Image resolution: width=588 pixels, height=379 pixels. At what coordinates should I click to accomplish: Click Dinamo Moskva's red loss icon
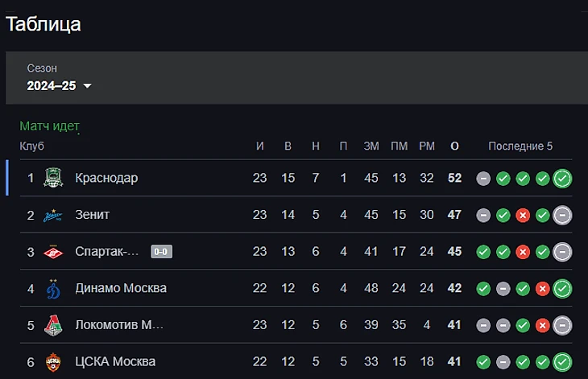[542, 289]
